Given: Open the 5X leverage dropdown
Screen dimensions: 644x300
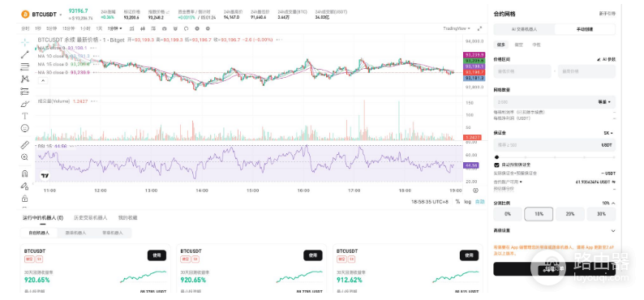Looking at the screenshot, I should click(x=608, y=133).
